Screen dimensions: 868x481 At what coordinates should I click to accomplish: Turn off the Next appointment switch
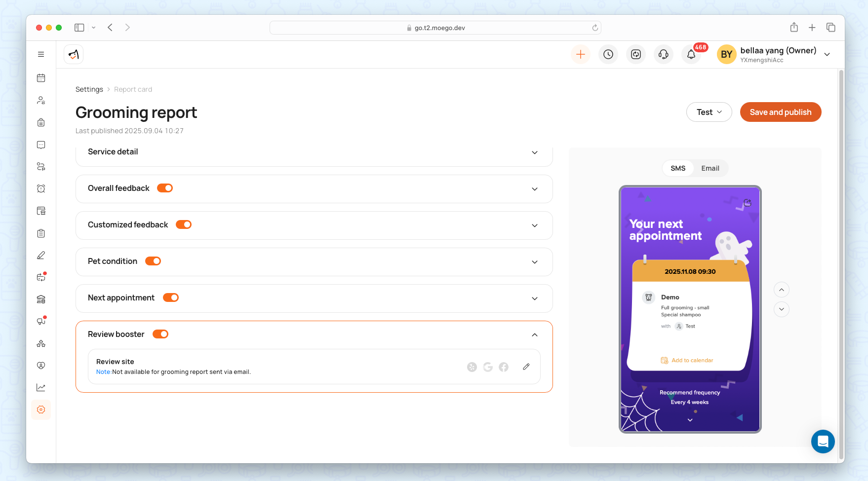point(171,297)
